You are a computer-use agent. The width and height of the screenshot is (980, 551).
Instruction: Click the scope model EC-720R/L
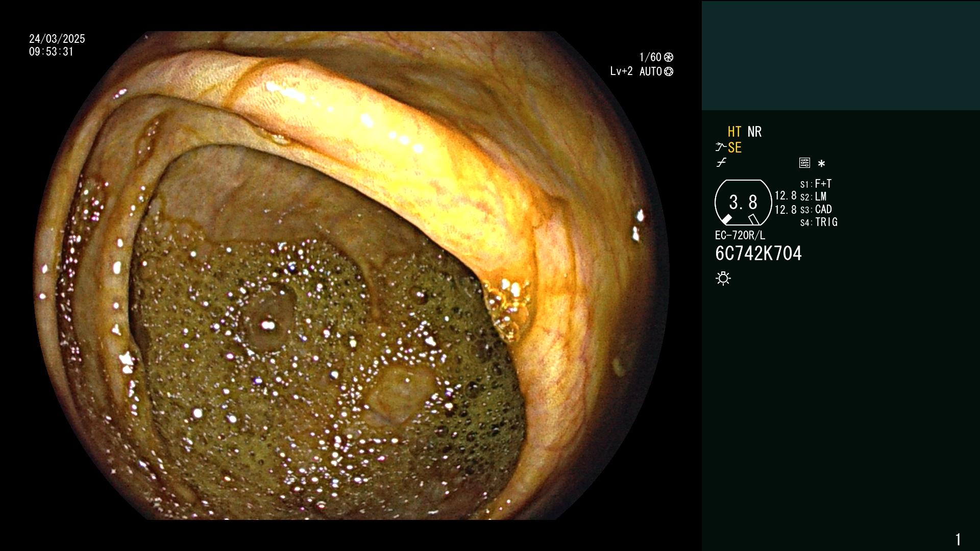click(740, 235)
